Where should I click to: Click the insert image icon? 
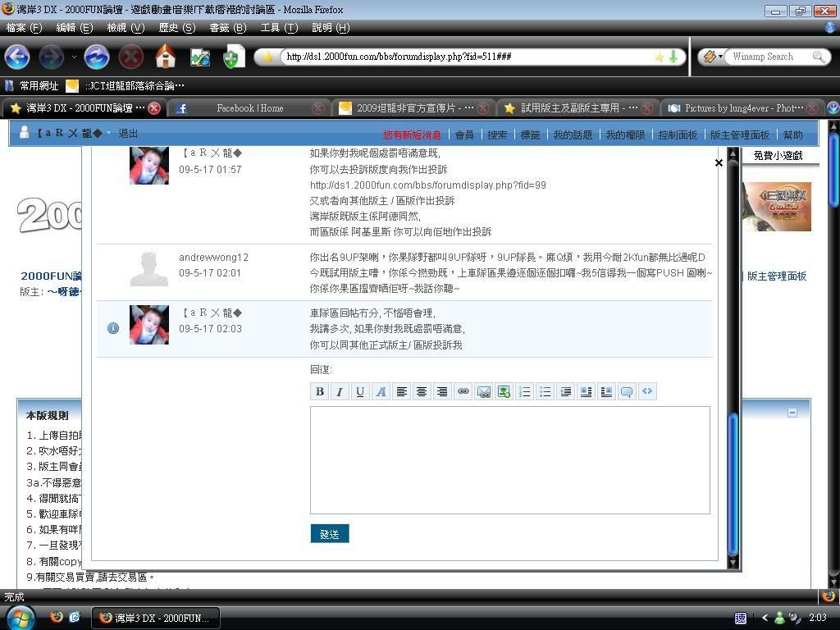click(x=504, y=392)
